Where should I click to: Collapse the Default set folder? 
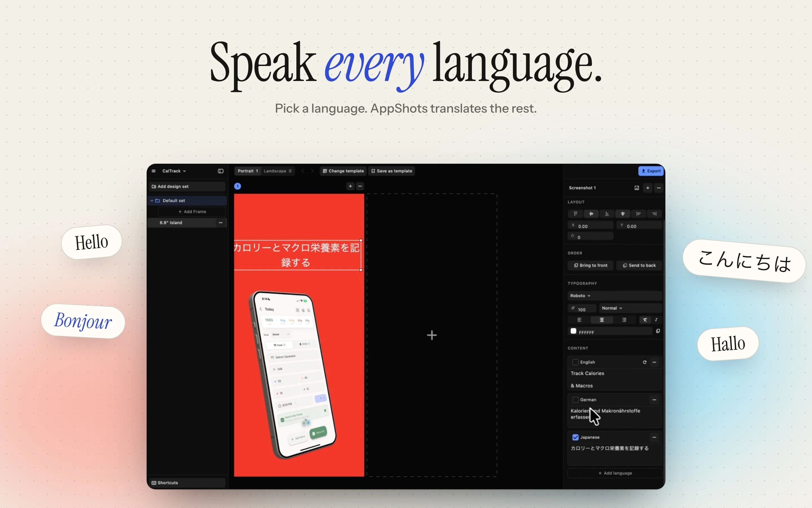point(152,201)
